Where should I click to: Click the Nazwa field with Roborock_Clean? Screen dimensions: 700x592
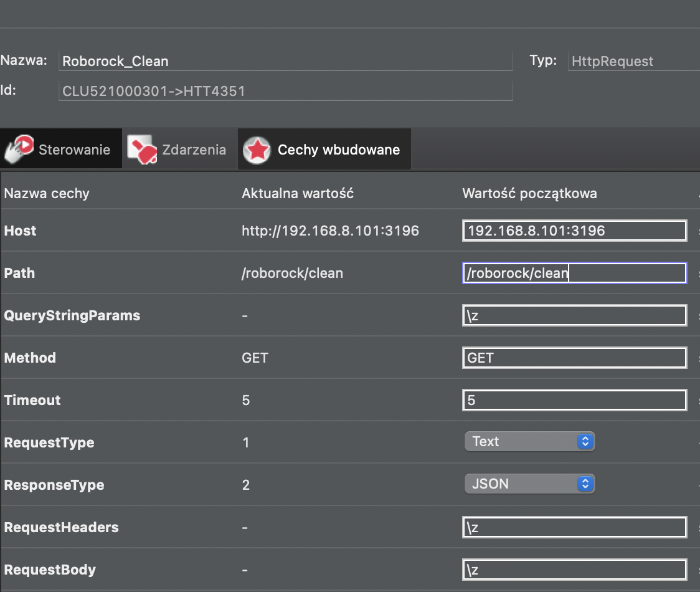[286, 61]
